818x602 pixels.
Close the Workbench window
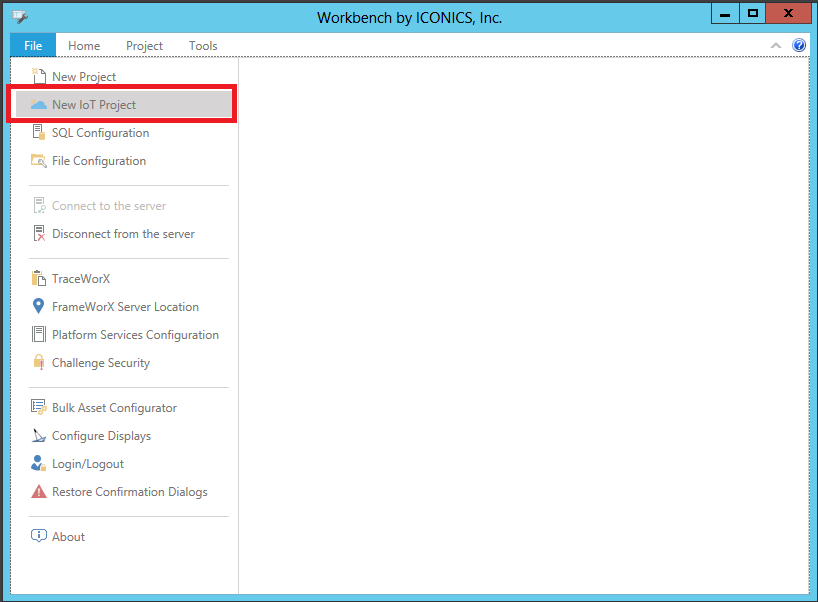[788, 14]
